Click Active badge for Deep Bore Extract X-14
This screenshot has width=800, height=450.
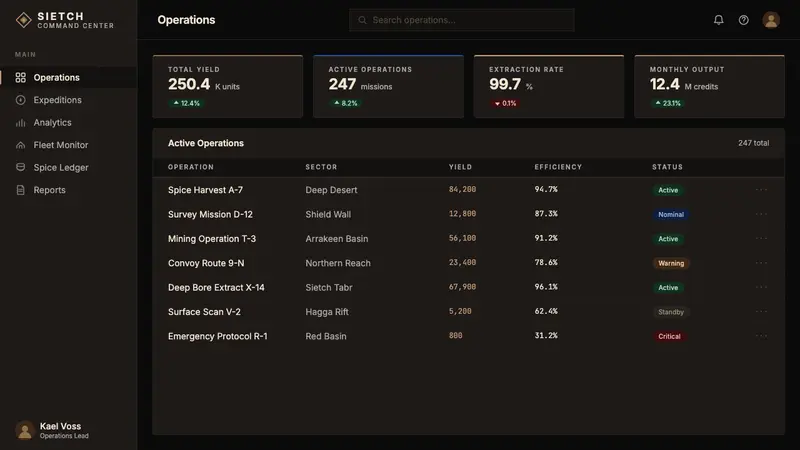click(668, 288)
